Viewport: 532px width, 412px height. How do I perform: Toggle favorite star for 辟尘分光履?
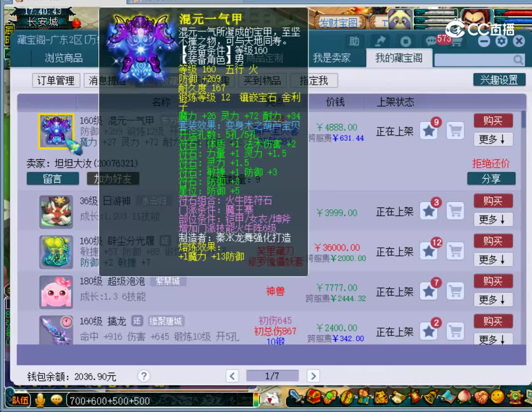429,252
